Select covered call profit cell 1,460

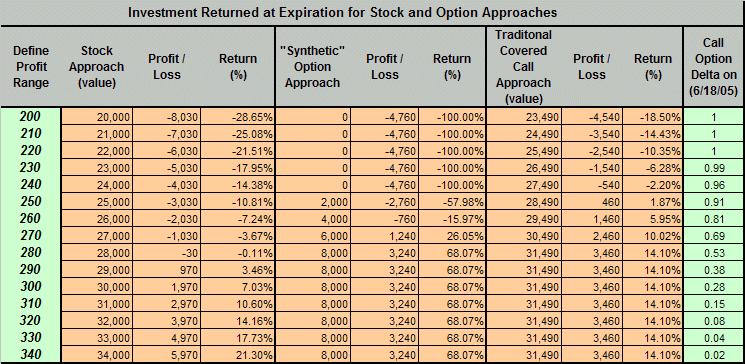592,219
